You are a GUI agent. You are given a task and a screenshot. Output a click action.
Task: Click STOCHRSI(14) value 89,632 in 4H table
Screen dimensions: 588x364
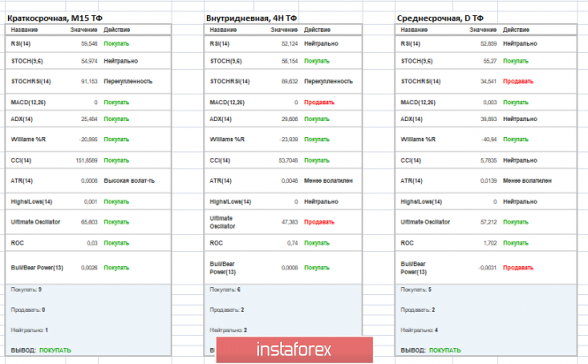tap(289, 81)
